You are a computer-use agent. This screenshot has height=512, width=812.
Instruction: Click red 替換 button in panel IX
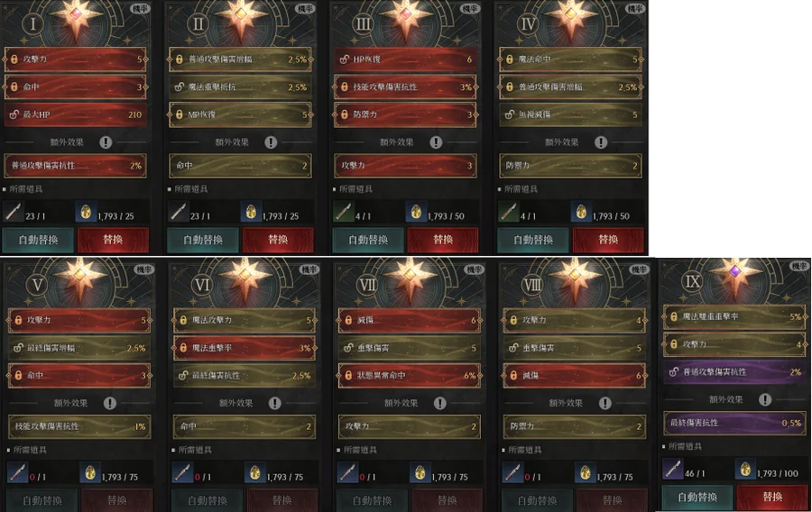(x=771, y=497)
